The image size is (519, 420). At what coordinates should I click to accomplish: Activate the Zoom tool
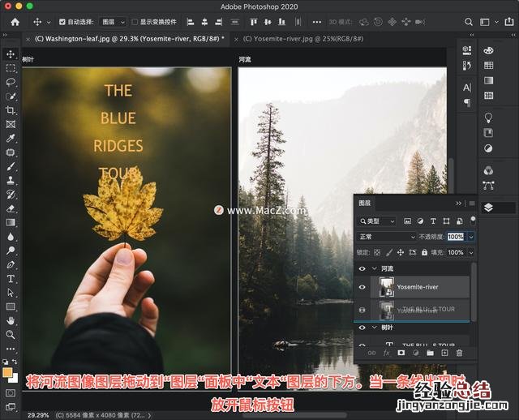click(11, 335)
